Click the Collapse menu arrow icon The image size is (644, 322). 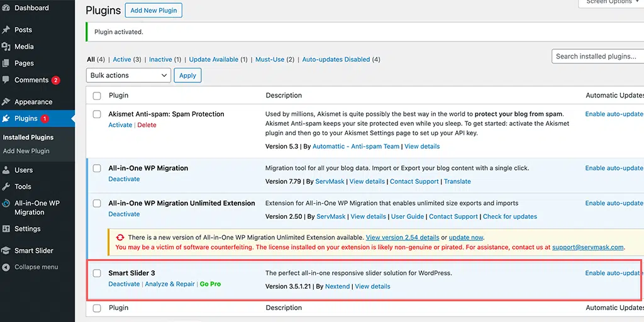click(x=5, y=267)
